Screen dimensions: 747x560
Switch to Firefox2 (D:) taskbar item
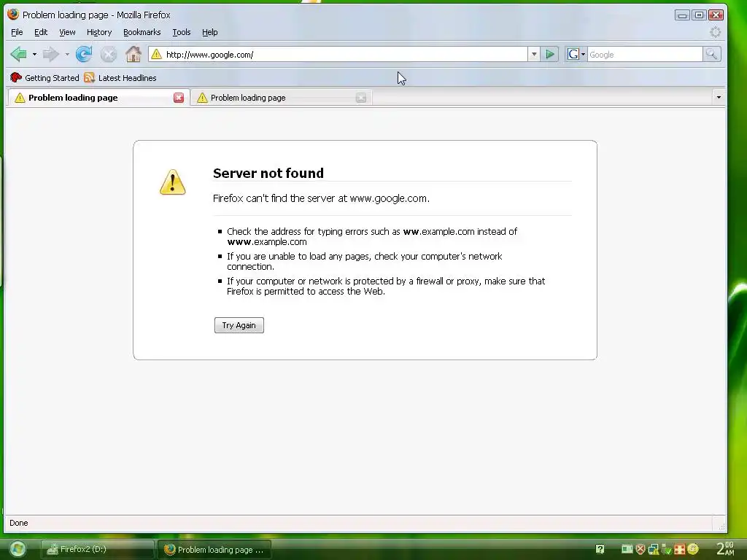97,549
